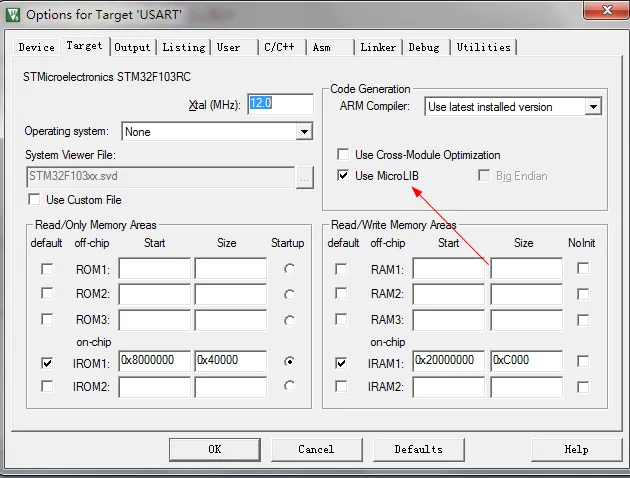Screen dimensions: 630x478
Task: Click the ROM3 Size field
Action: click(x=231, y=320)
